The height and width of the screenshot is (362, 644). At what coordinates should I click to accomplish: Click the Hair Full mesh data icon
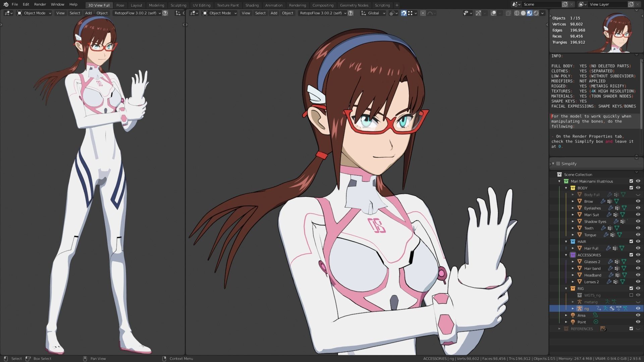(622, 248)
